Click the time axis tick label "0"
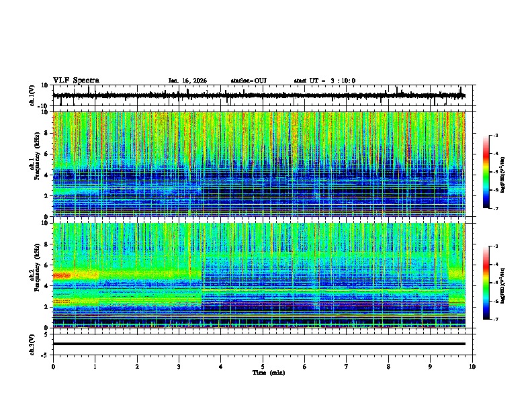Image resolution: width=532 pixels, height=411 pixels. coord(53,367)
